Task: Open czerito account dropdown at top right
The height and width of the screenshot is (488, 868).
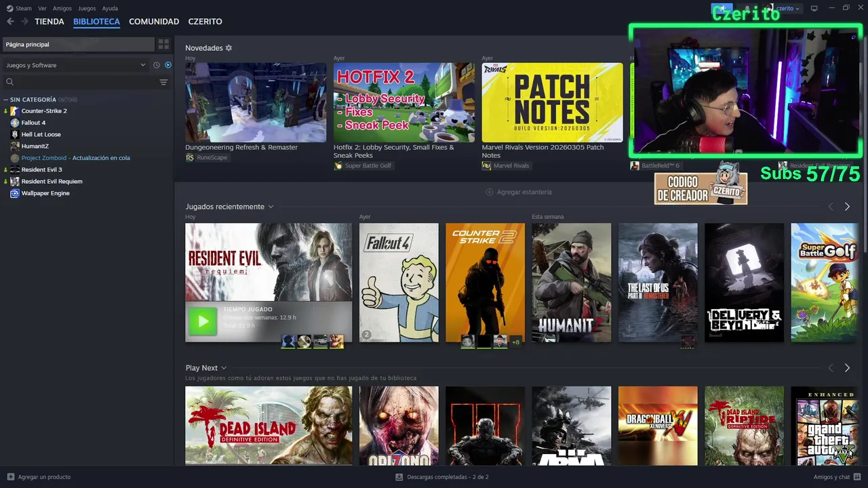Action: [788, 8]
